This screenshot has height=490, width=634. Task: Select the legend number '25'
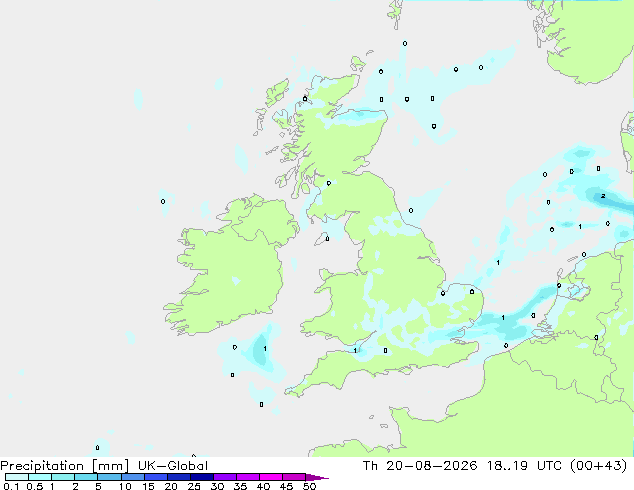pos(194,486)
